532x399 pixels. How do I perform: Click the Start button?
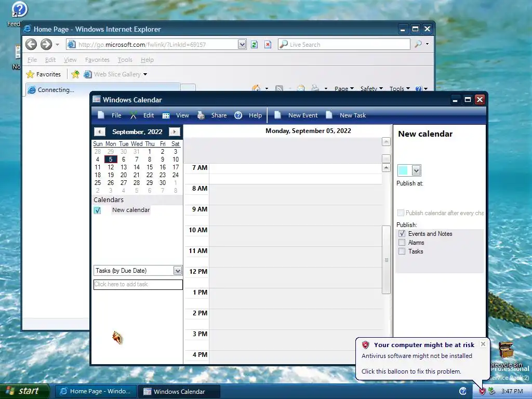coord(24,391)
